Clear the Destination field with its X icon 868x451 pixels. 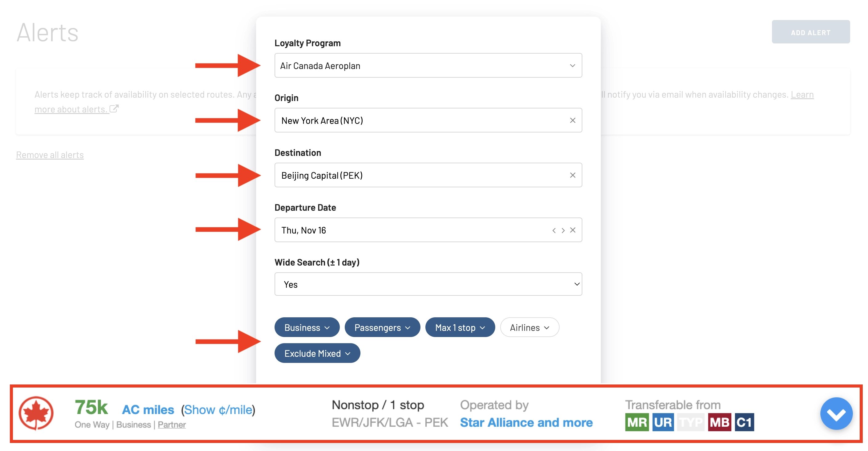(573, 175)
